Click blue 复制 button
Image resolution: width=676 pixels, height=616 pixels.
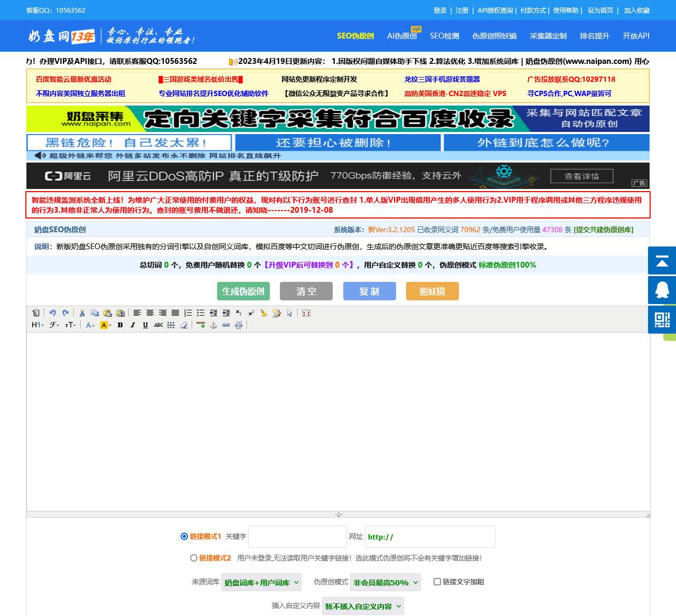click(x=370, y=291)
